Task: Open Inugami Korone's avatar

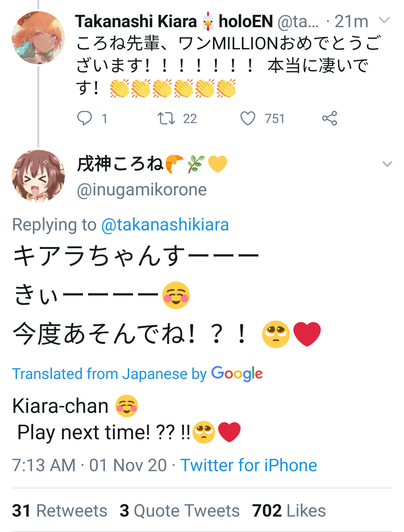Action: click(x=38, y=176)
